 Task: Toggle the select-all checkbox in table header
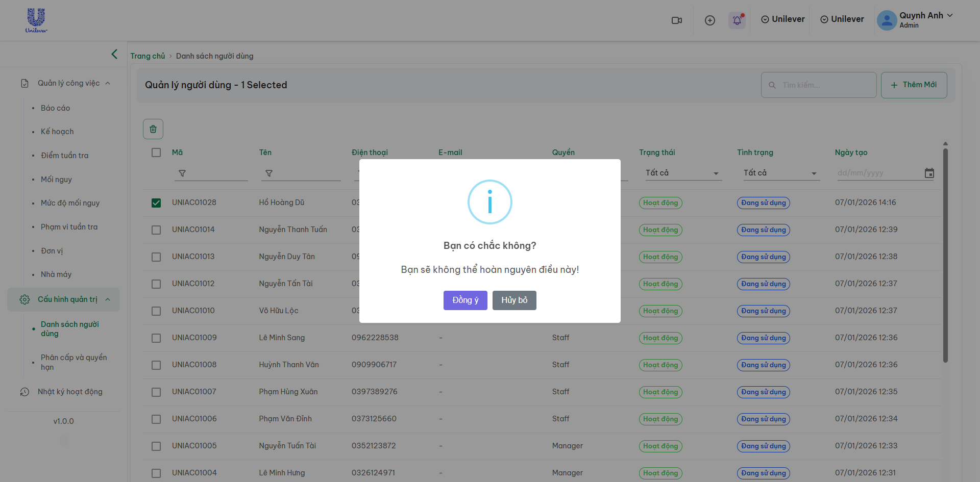pyautogui.click(x=156, y=153)
